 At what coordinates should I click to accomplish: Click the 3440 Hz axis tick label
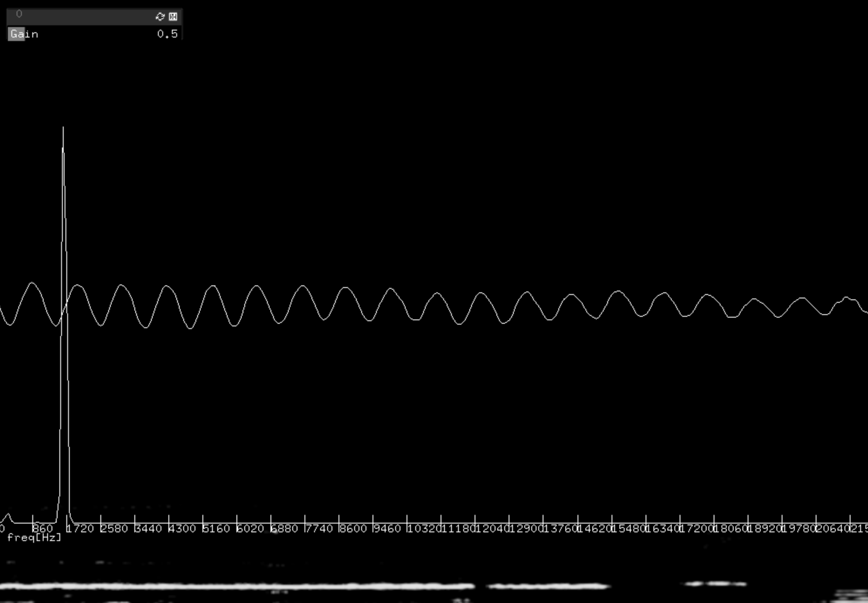tap(148, 529)
